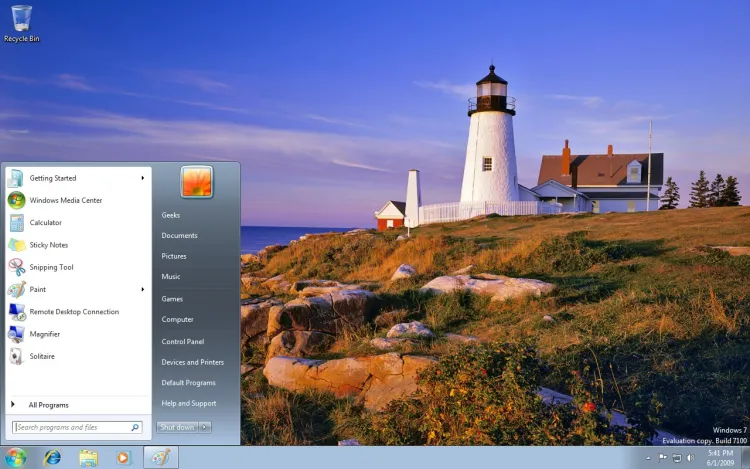Open Pictures from Start menu

[x=174, y=256]
